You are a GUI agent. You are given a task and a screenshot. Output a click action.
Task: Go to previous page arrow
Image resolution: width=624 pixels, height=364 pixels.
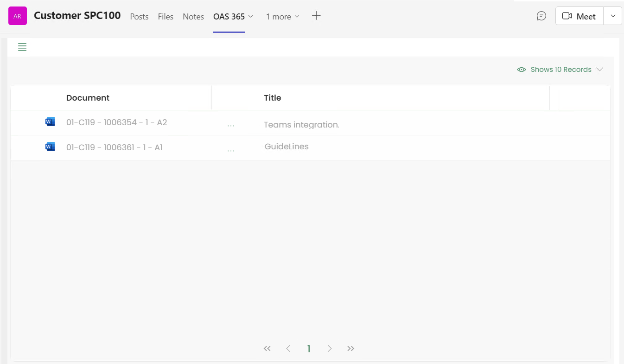click(x=288, y=349)
